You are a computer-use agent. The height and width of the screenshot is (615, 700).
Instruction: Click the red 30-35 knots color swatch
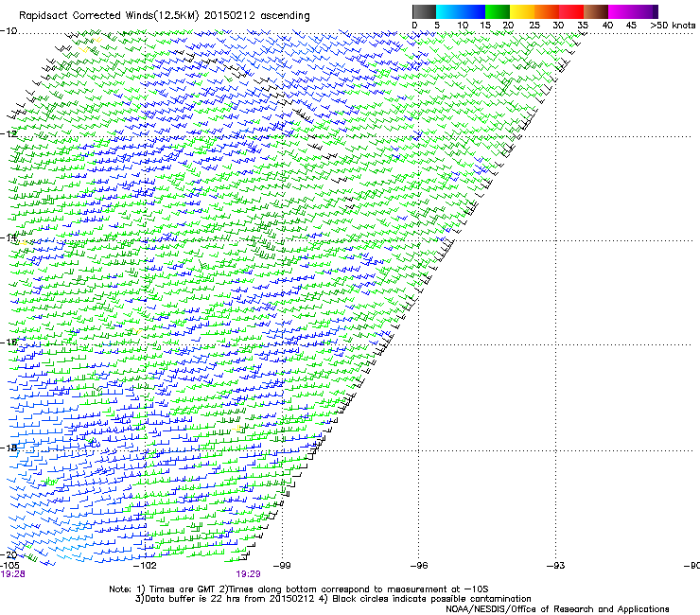(x=571, y=11)
